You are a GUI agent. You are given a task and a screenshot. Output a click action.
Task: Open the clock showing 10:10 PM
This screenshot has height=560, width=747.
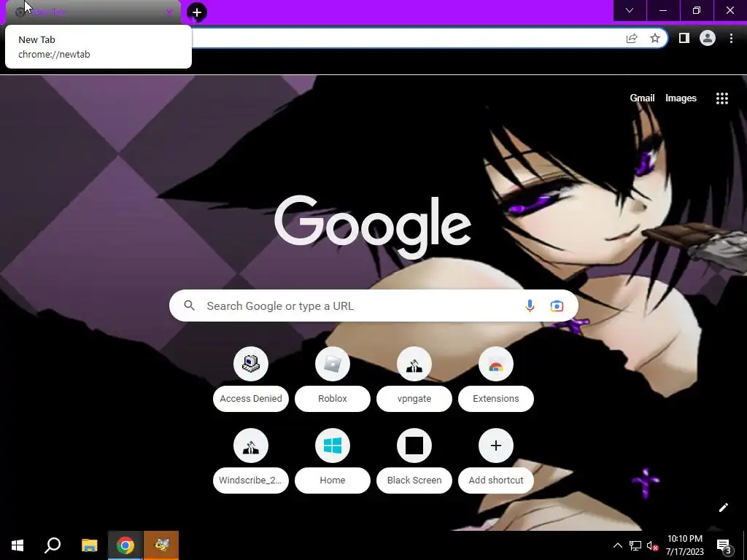(684, 545)
